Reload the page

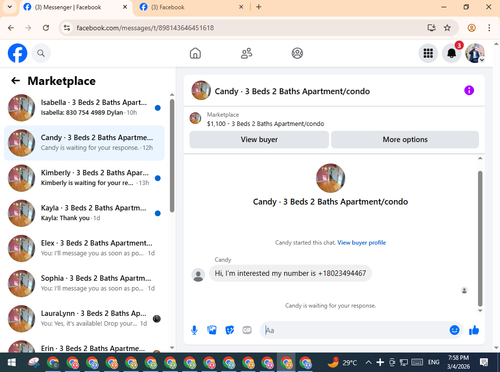(46, 28)
